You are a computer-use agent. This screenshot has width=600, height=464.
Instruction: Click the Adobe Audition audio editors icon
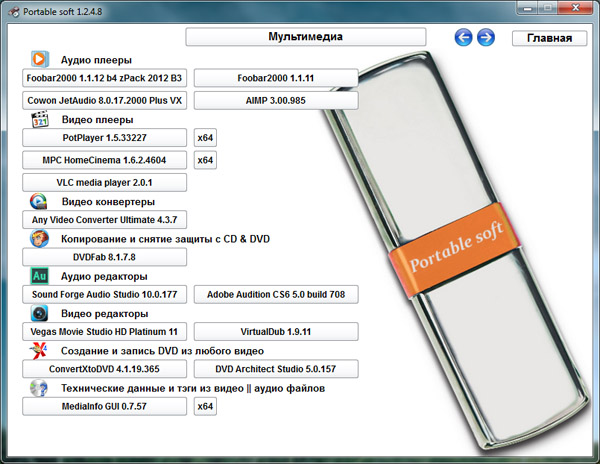pyautogui.click(x=40, y=276)
